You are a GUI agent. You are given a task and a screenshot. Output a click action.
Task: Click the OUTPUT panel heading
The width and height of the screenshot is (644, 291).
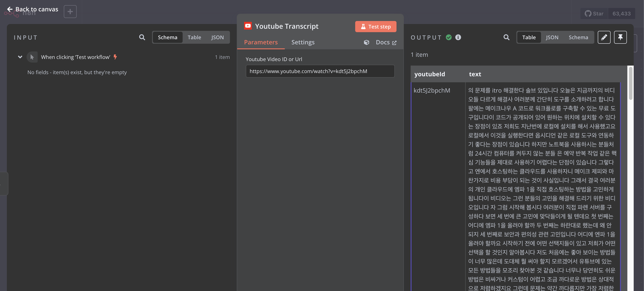[426, 37]
